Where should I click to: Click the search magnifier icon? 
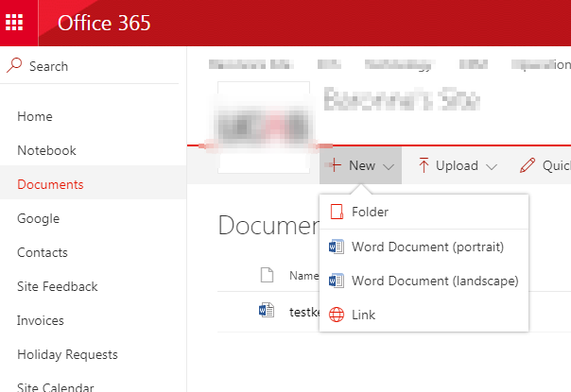coord(14,65)
